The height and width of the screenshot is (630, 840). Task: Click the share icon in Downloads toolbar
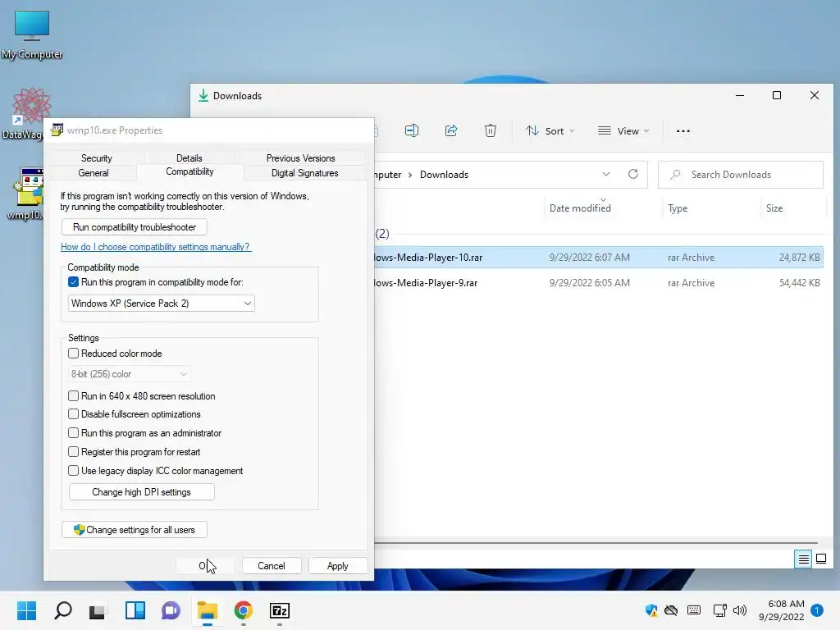pyautogui.click(x=451, y=130)
